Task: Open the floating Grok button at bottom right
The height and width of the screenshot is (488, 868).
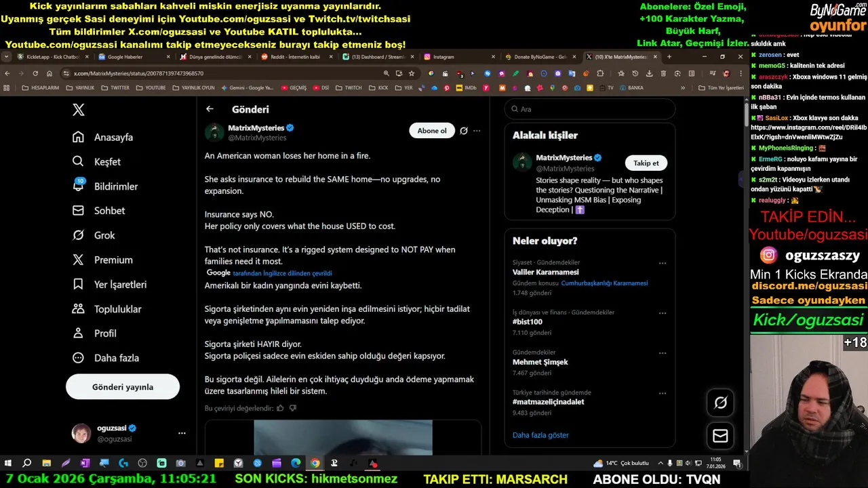Action: pyautogui.click(x=720, y=403)
